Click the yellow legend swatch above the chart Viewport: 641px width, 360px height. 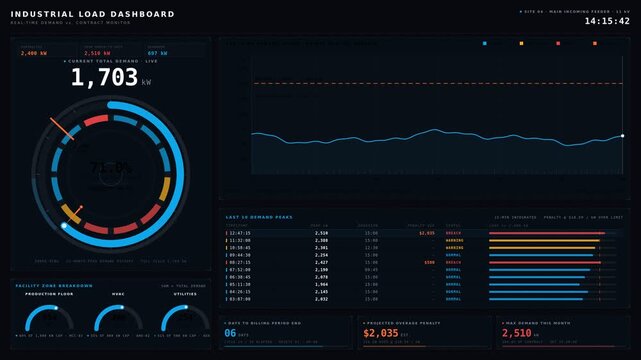point(521,43)
